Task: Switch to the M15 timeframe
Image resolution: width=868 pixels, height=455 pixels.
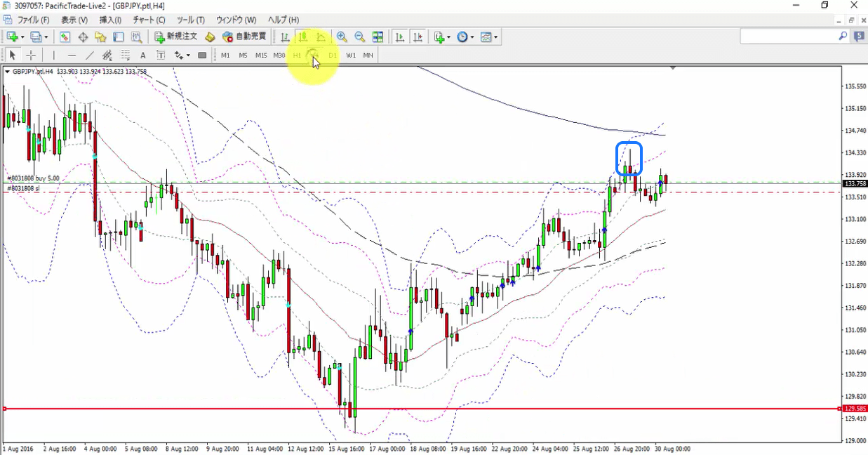Action: pos(261,55)
